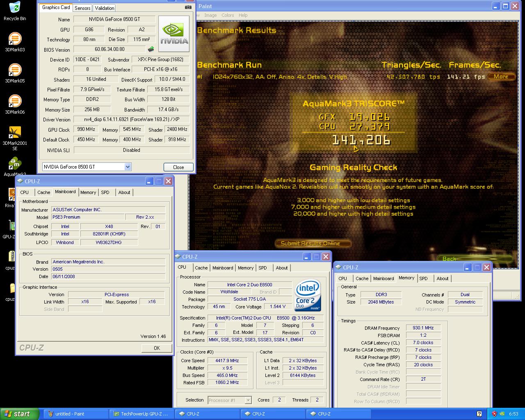Click the BIOS Version field 60.86.34.00.80
The image size is (525, 420).
click(110, 49)
